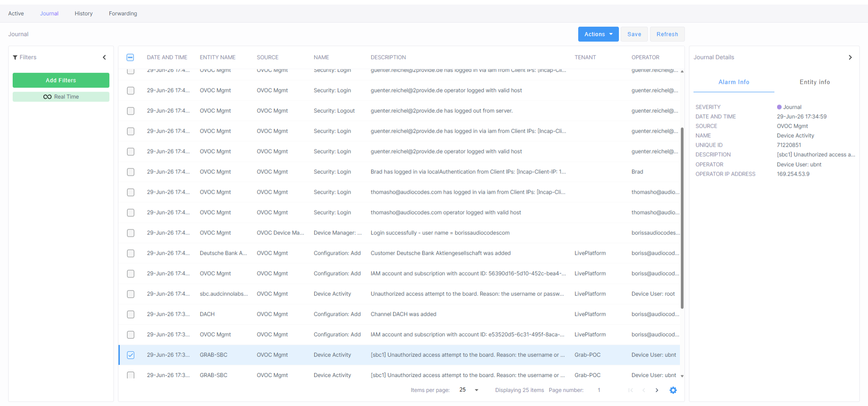Click the Filters funnel icon
The height and width of the screenshot is (406, 868).
(15, 57)
